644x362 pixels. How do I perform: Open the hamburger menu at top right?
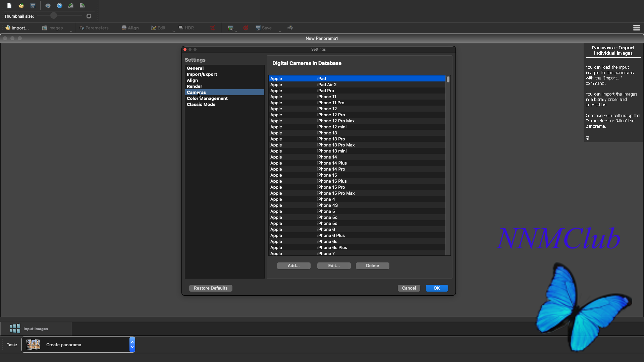click(x=637, y=28)
